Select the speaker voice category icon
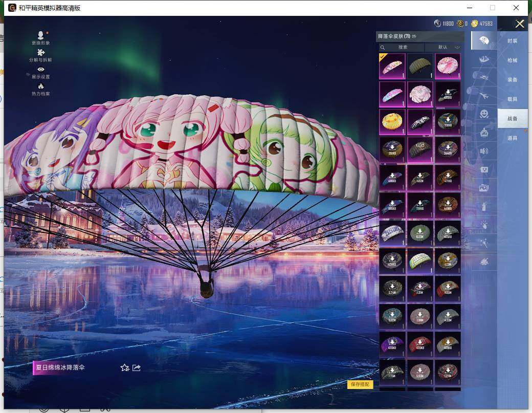The width and height of the screenshot is (532, 413). point(484,151)
